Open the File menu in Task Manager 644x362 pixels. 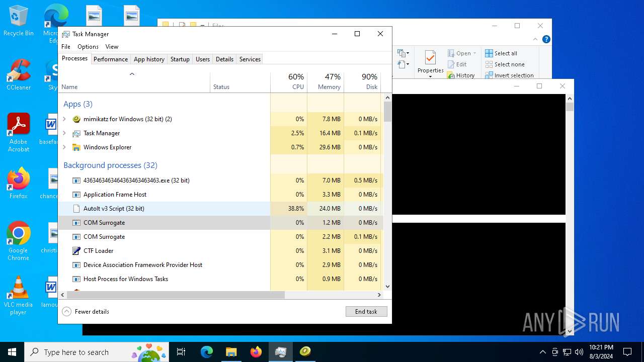coord(66,47)
